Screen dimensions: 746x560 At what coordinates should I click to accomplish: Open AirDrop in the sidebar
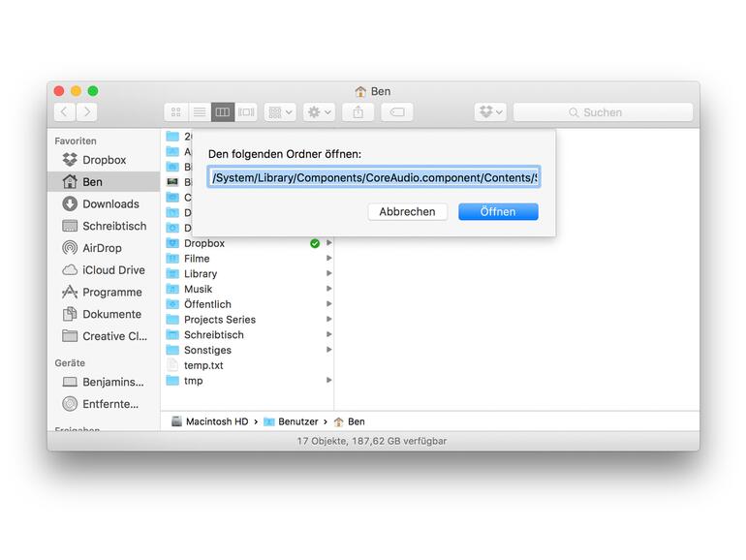[104, 248]
